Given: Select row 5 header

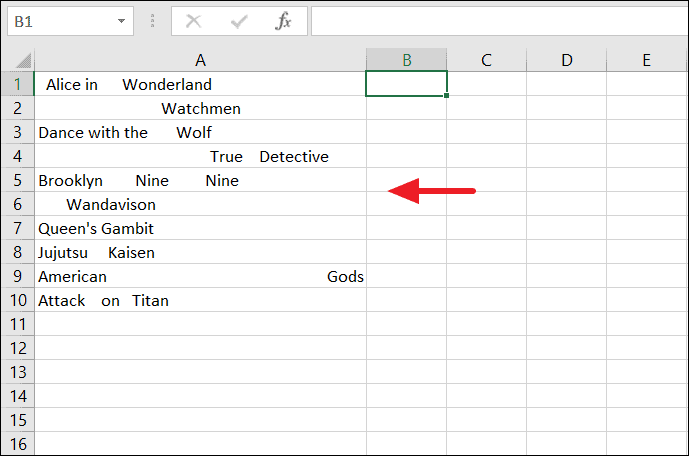Looking at the screenshot, I should tap(18, 180).
